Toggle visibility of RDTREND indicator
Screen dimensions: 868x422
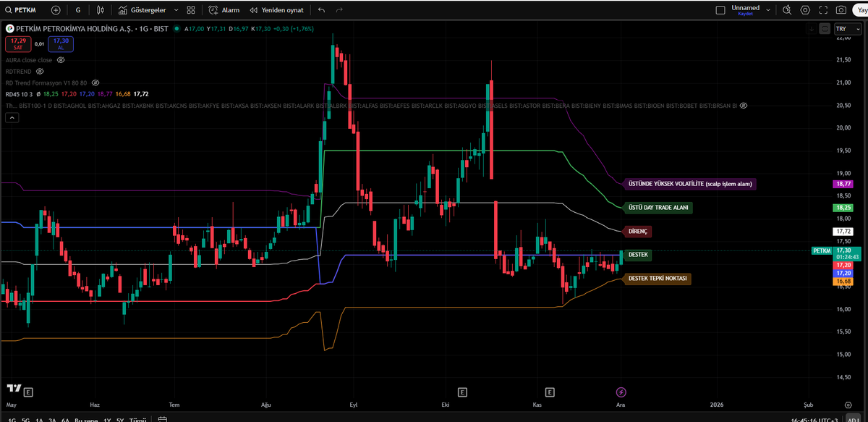[41, 72]
